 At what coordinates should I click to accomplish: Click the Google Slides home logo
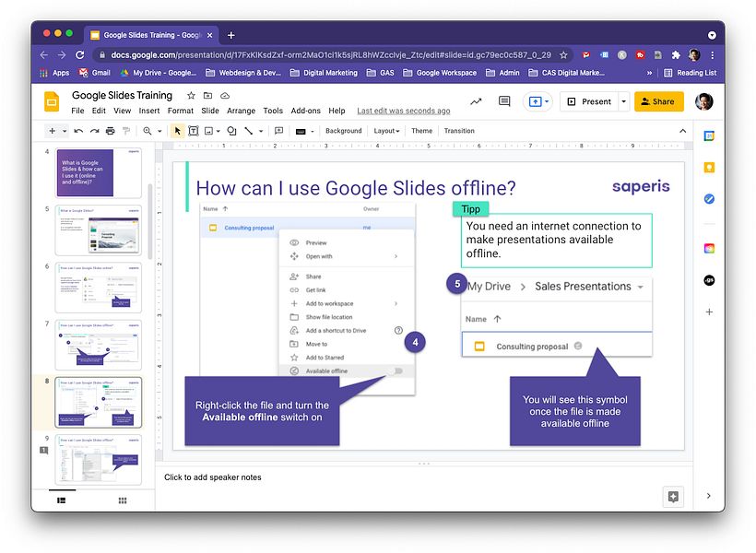52,101
